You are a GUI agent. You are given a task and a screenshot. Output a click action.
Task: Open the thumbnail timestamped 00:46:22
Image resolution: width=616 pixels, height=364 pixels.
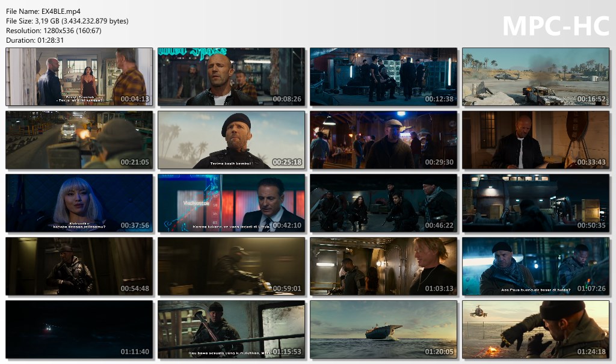pos(384,203)
